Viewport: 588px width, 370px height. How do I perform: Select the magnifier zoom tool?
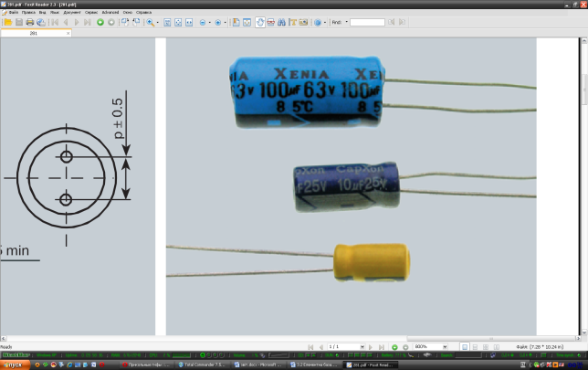pos(150,23)
